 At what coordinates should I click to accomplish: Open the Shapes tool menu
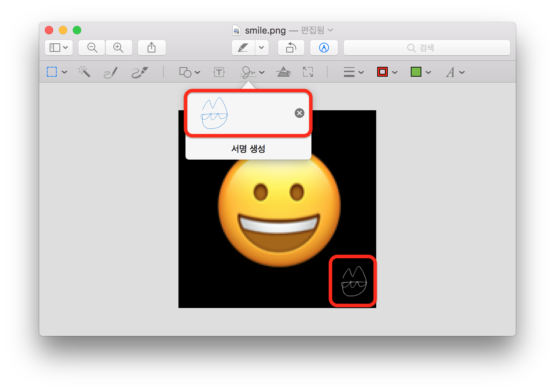tap(185, 72)
